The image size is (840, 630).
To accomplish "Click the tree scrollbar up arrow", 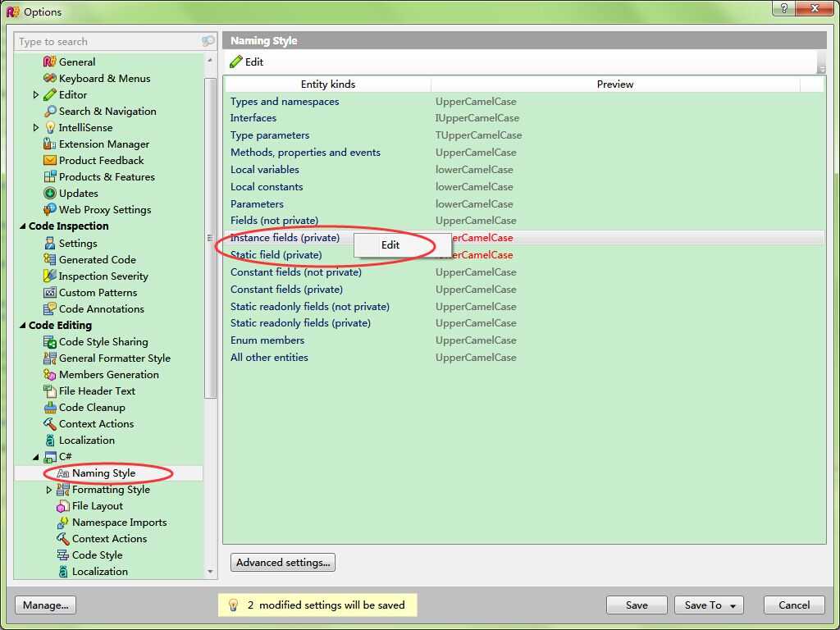I will pyautogui.click(x=210, y=61).
